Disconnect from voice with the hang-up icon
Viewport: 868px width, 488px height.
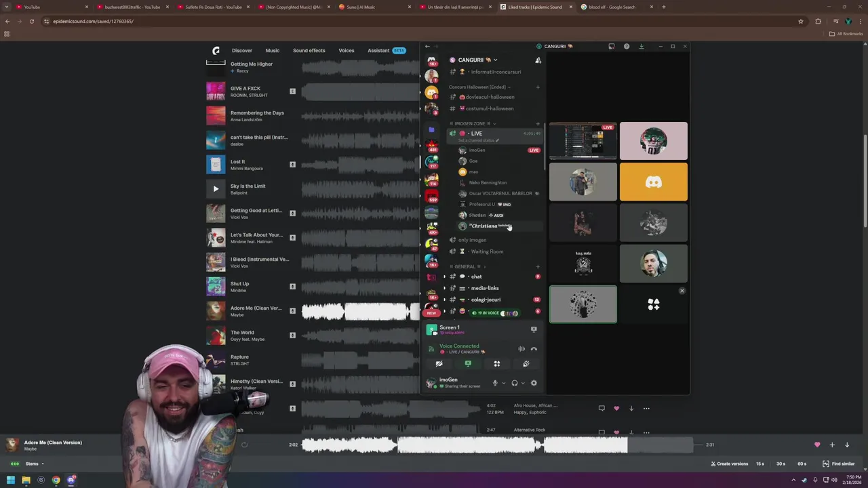[534, 349]
